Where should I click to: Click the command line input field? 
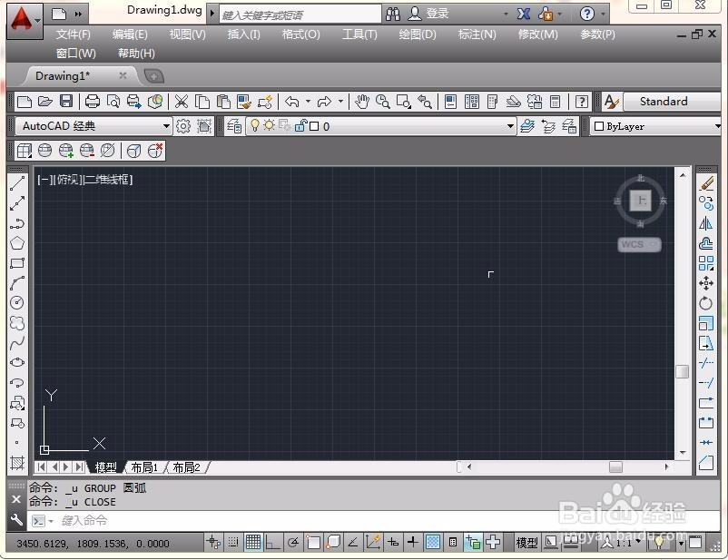click(371, 520)
